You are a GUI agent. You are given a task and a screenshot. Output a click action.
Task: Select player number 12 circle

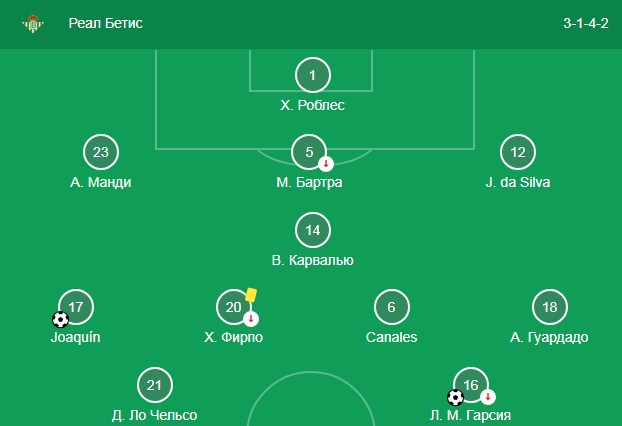click(517, 153)
